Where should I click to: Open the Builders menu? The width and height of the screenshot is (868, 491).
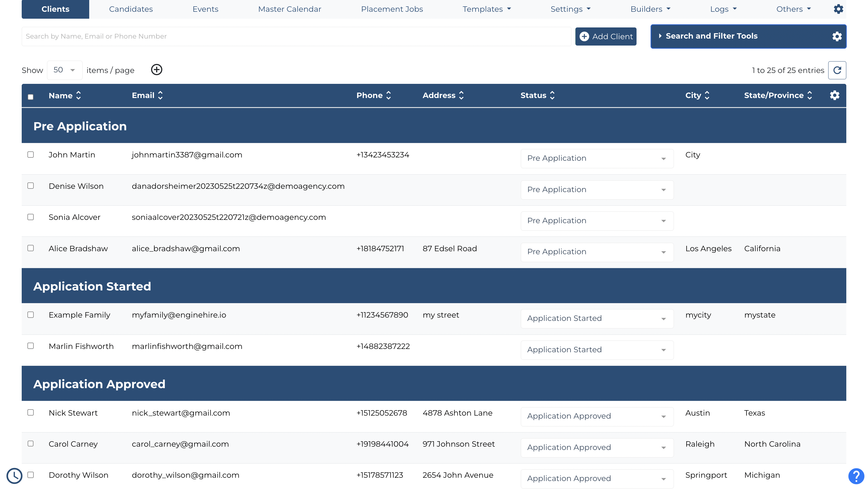pyautogui.click(x=650, y=9)
